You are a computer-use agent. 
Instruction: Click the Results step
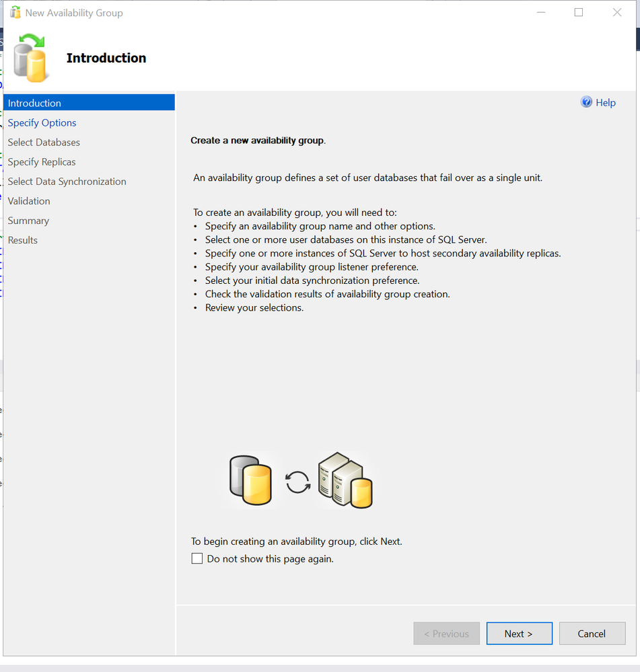point(23,240)
